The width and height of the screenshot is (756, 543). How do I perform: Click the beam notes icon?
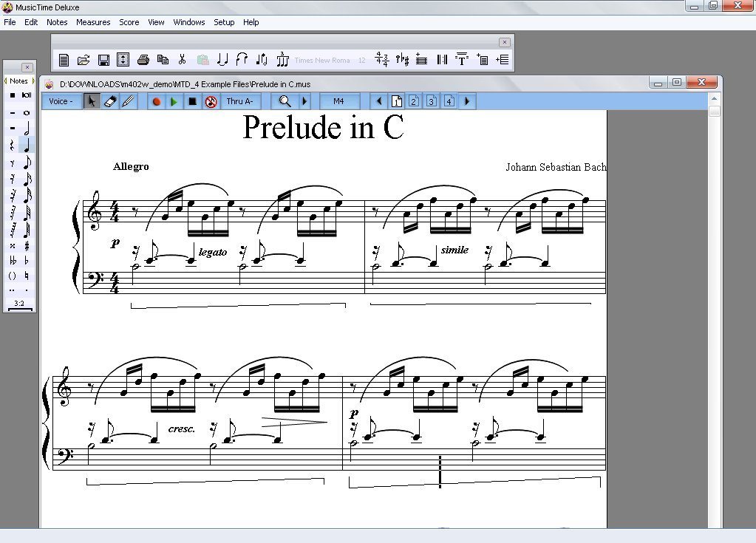coord(242,60)
